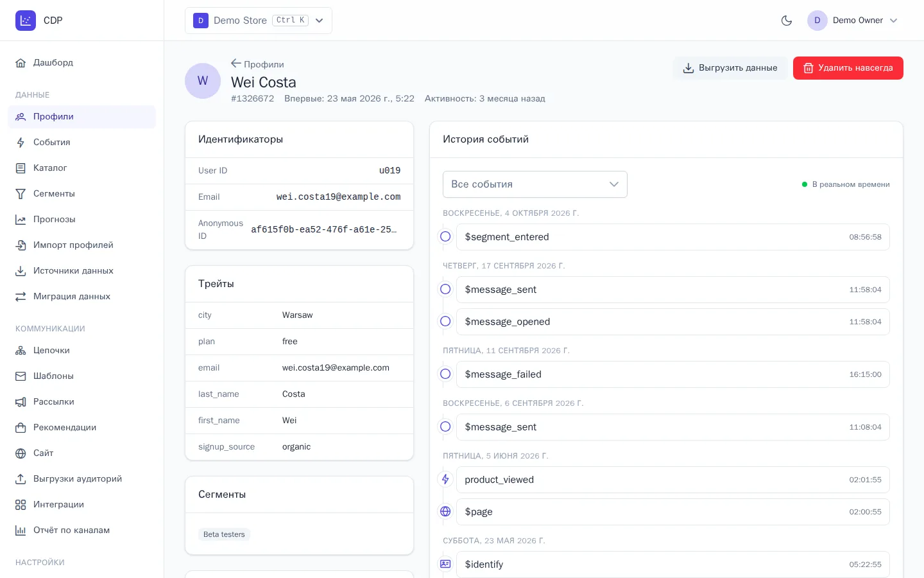Click the «Рекомендации» bag icon
Viewport: 924px width, 578px height.
click(x=21, y=428)
